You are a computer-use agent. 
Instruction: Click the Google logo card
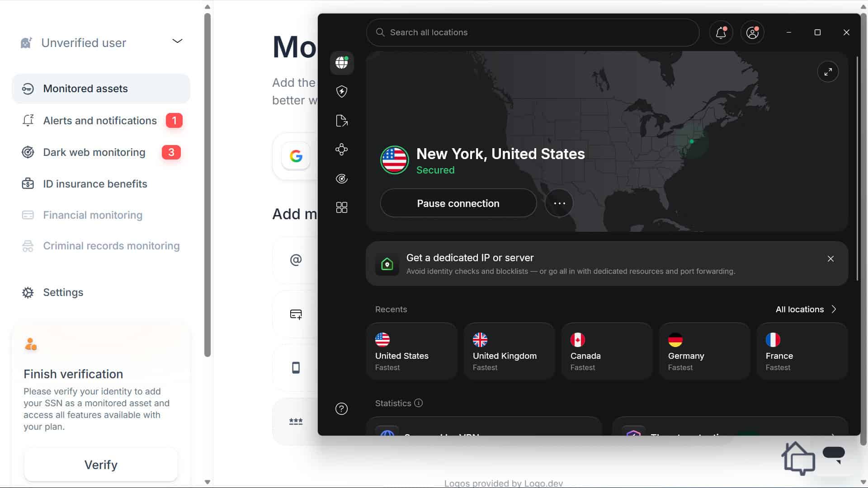point(296,156)
